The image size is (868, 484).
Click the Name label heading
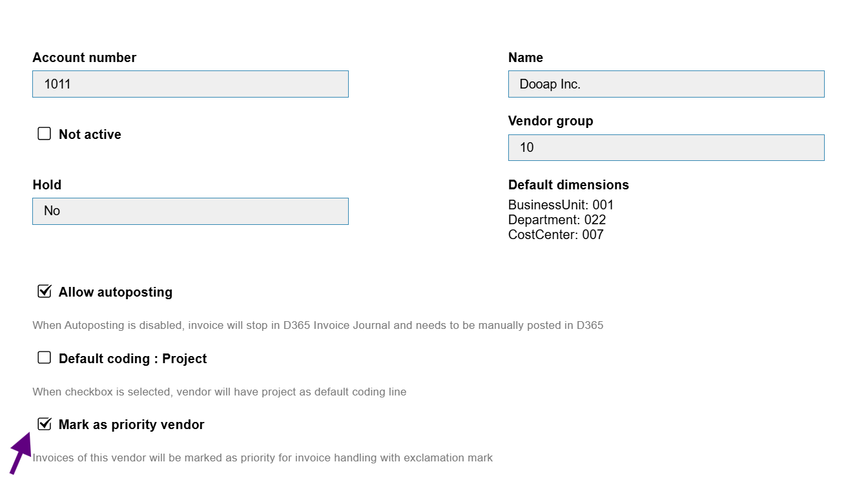pyautogui.click(x=526, y=58)
